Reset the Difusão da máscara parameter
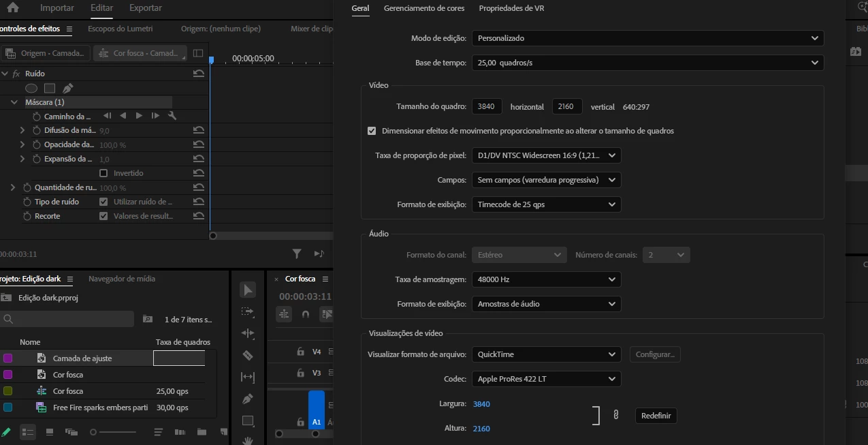Screen dimensions: 868x445 click(198, 130)
